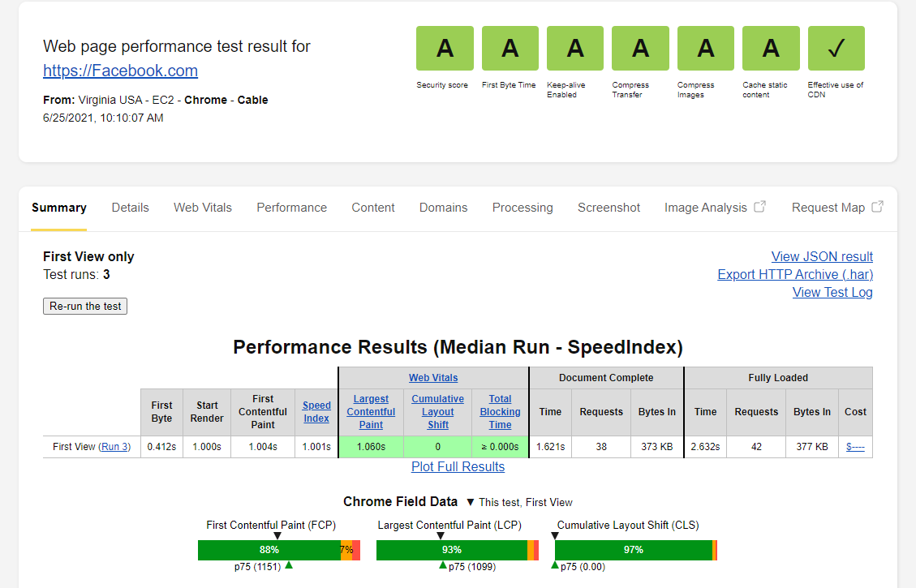
Task: Open the Processing tab
Action: (x=523, y=208)
